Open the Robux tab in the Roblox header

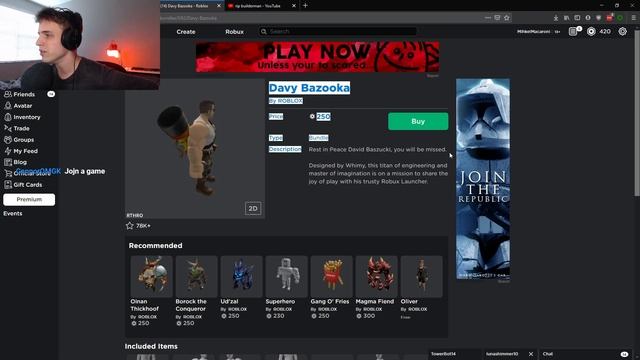pyautogui.click(x=234, y=31)
